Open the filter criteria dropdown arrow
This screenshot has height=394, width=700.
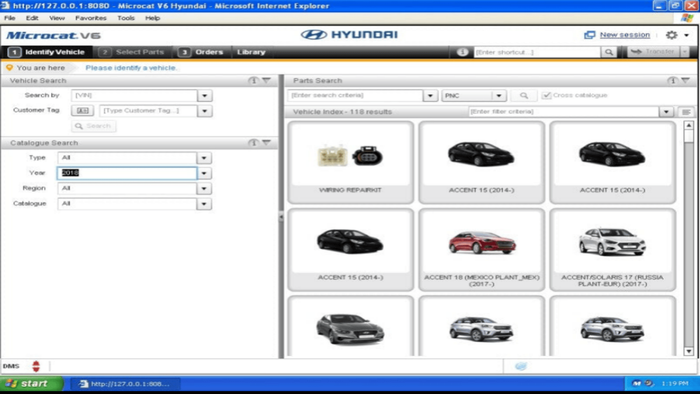coord(666,112)
